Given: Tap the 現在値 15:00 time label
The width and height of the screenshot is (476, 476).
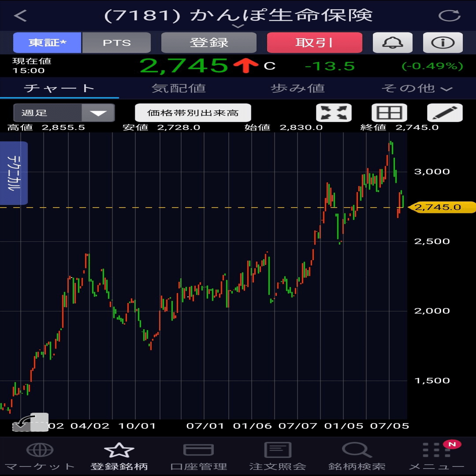Looking at the screenshot, I should [x=32, y=66].
